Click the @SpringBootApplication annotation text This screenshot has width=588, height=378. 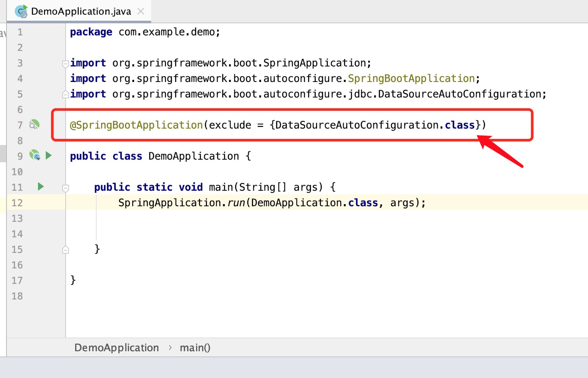point(136,125)
